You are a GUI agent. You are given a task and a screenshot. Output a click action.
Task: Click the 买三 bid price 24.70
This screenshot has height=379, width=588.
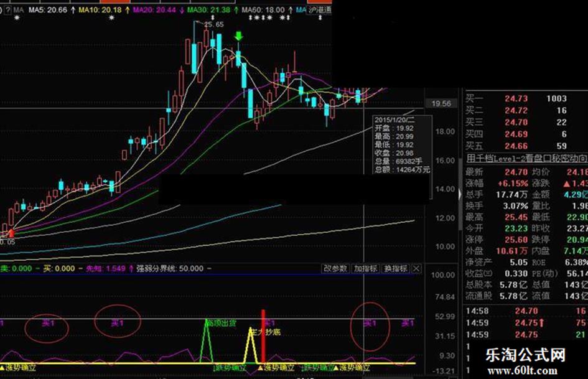tap(516, 123)
